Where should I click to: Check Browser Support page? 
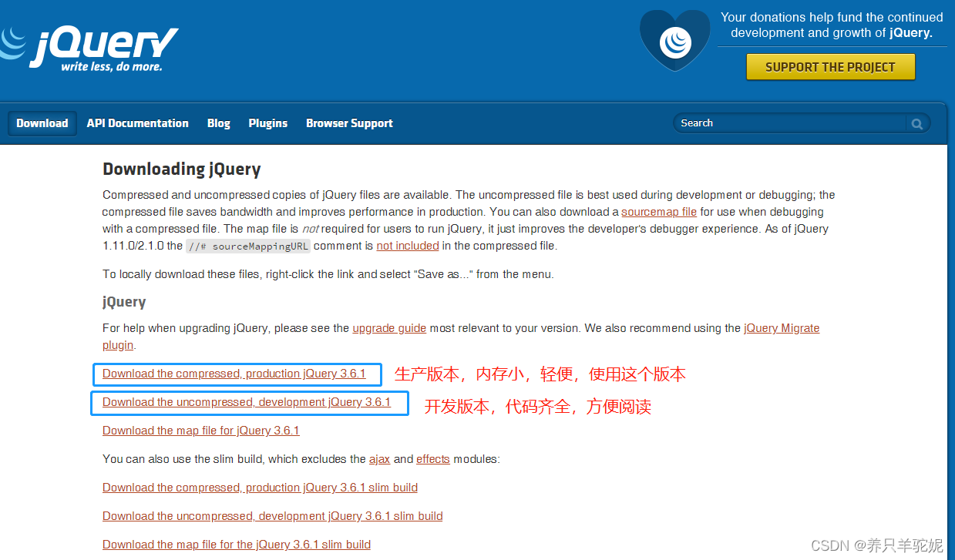349,123
